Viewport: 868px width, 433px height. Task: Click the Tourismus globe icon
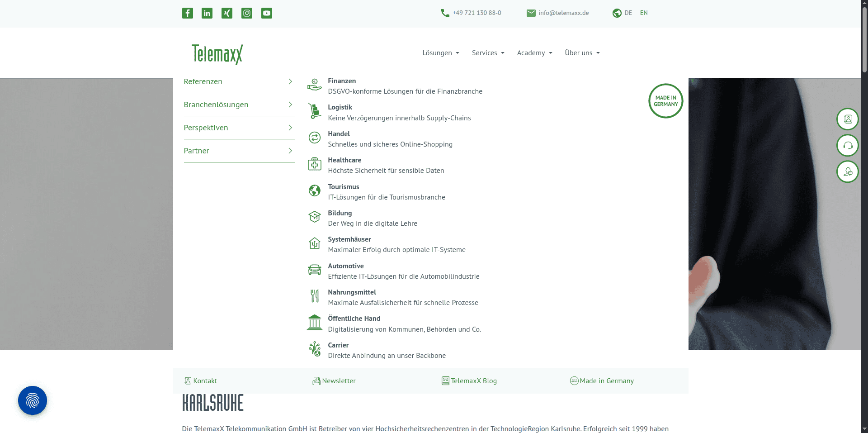(315, 190)
